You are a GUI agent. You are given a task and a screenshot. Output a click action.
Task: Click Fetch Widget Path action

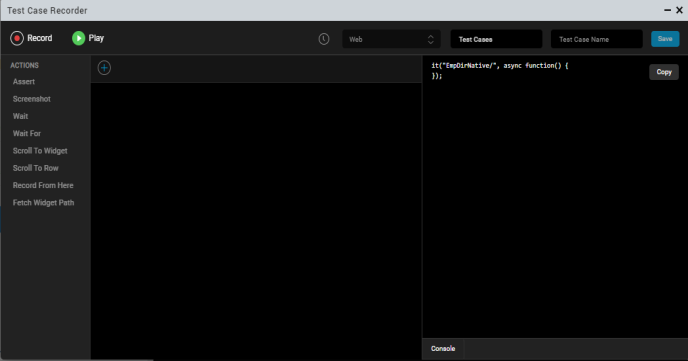pos(43,203)
